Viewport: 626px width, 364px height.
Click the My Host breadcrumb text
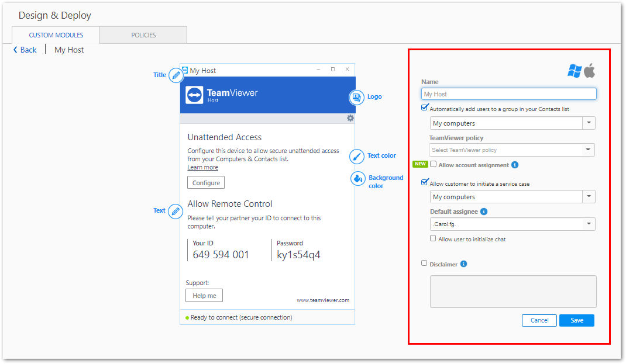point(69,50)
